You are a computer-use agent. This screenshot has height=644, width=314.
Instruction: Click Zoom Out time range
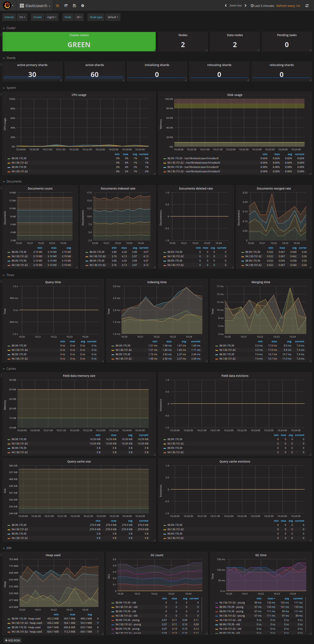(x=235, y=5)
